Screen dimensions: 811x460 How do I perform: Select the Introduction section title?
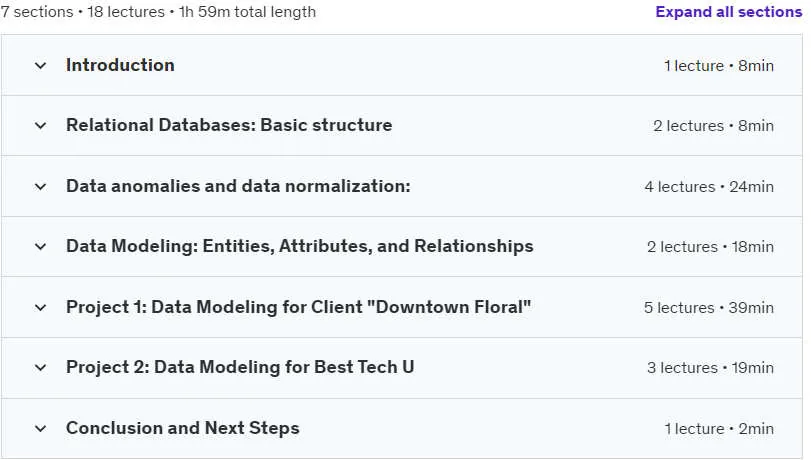(120, 65)
